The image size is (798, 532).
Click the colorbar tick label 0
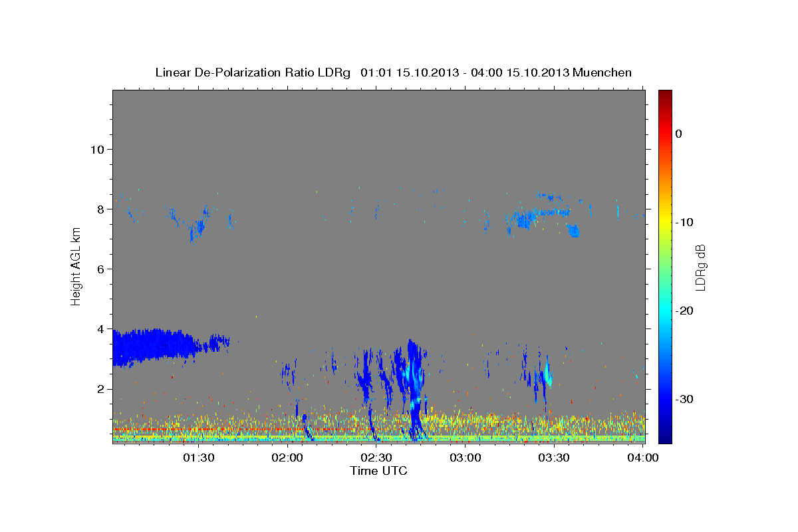pos(679,134)
